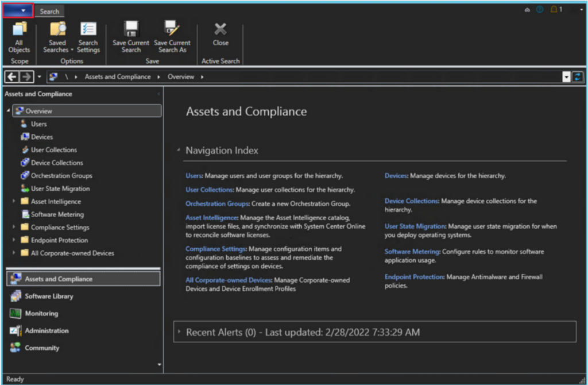
Task: Collapse the Navigation Index section
Action: pyautogui.click(x=179, y=150)
